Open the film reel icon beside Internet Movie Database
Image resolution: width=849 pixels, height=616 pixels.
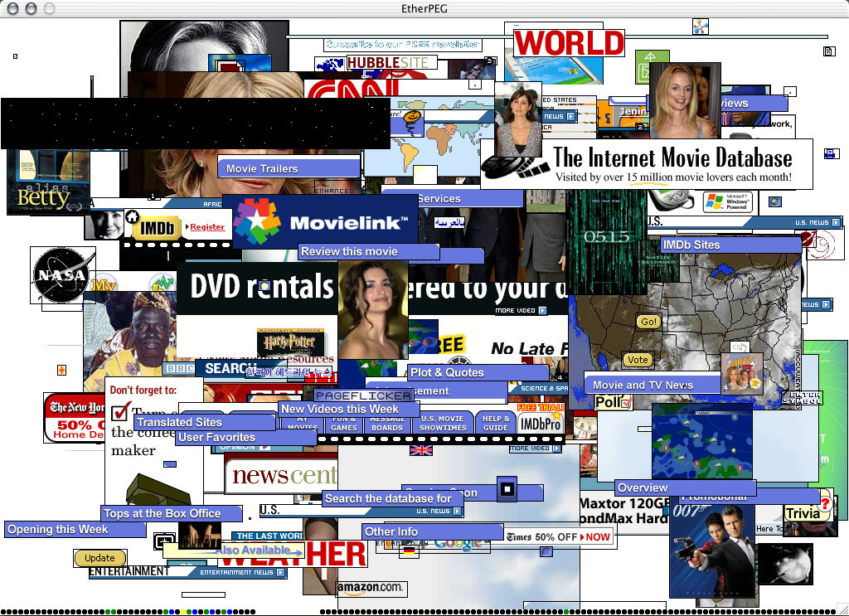pos(514,166)
